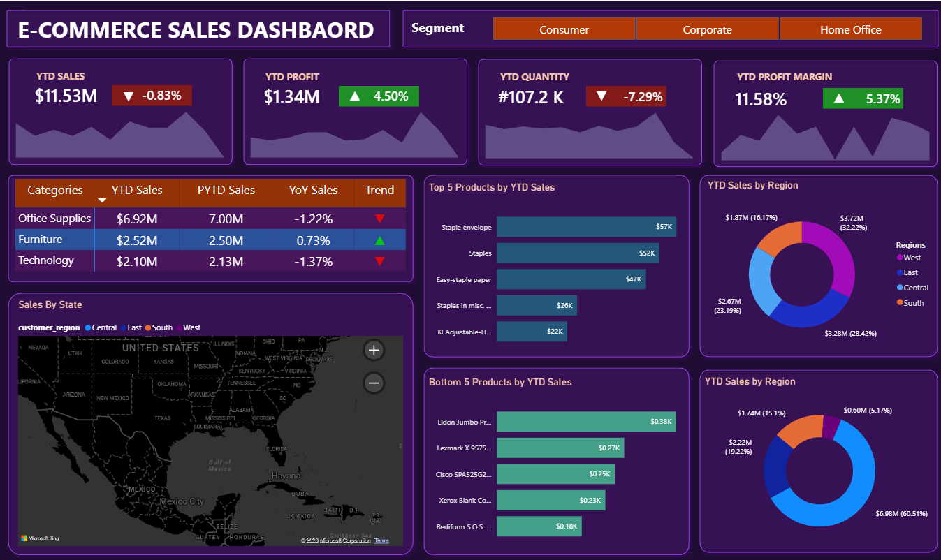Select the Technology category row
The width and height of the screenshot is (941, 560).
click(x=210, y=261)
